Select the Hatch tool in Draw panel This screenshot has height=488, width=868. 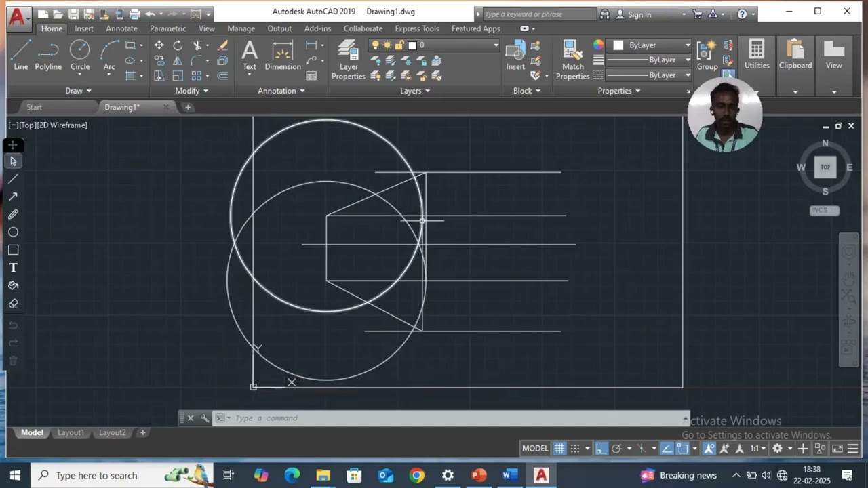click(x=130, y=76)
